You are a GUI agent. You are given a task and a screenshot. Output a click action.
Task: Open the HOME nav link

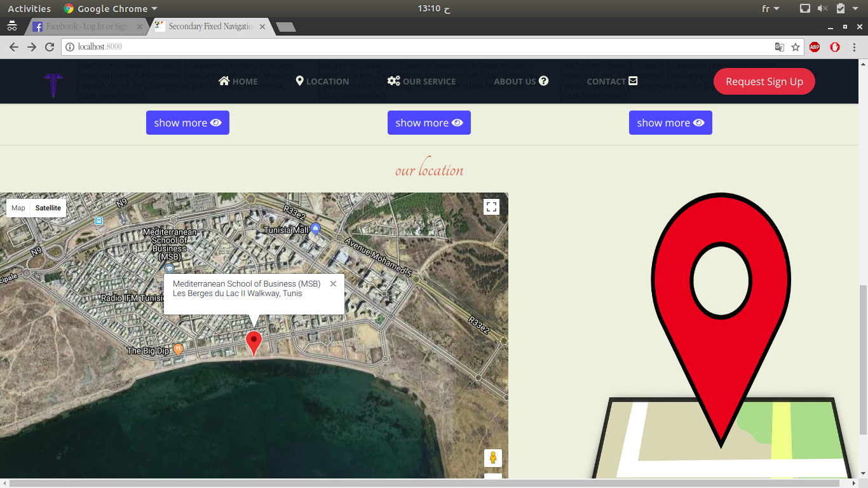pyautogui.click(x=238, y=81)
